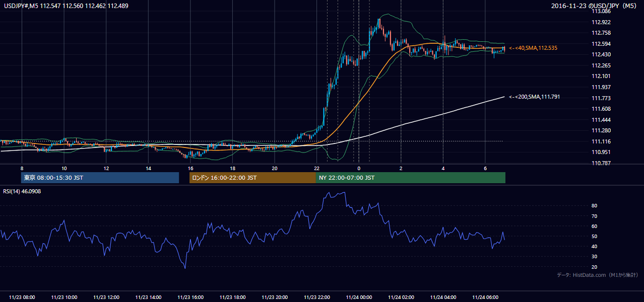Click the RSI axis level 60
This screenshot has height=302, width=644.
click(594, 226)
